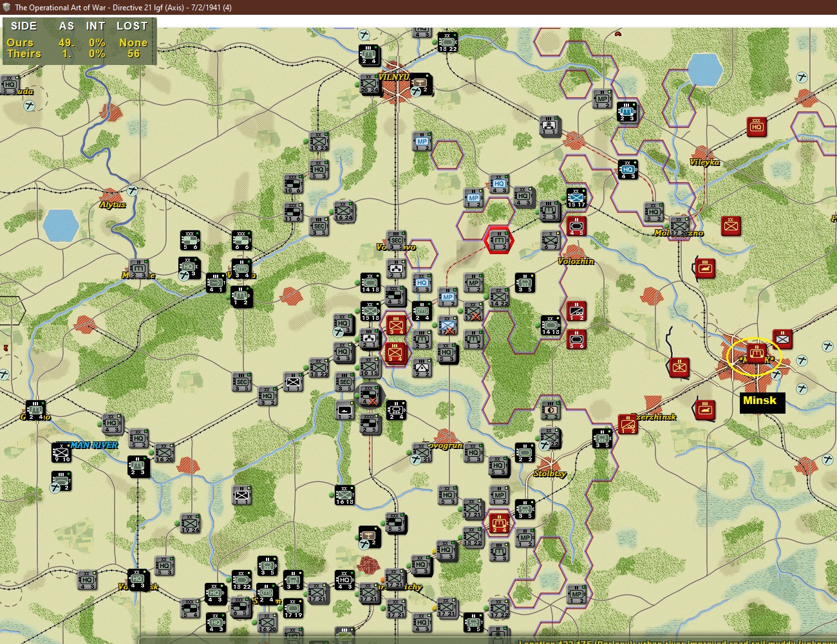The height and width of the screenshot is (644, 837).
Task: Click the Vileyka town label
Action: click(x=704, y=162)
